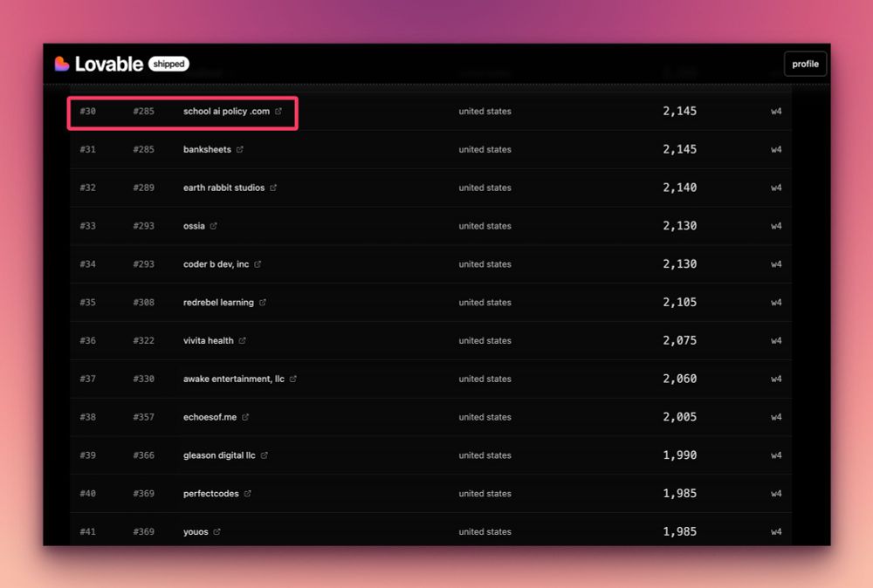Click global rank #330 cell
873x588 pixels.
pos(144,379)
